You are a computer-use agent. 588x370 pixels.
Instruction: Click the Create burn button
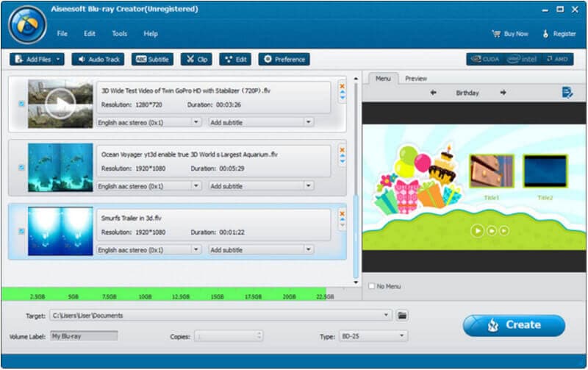click(x=514, y=325)
